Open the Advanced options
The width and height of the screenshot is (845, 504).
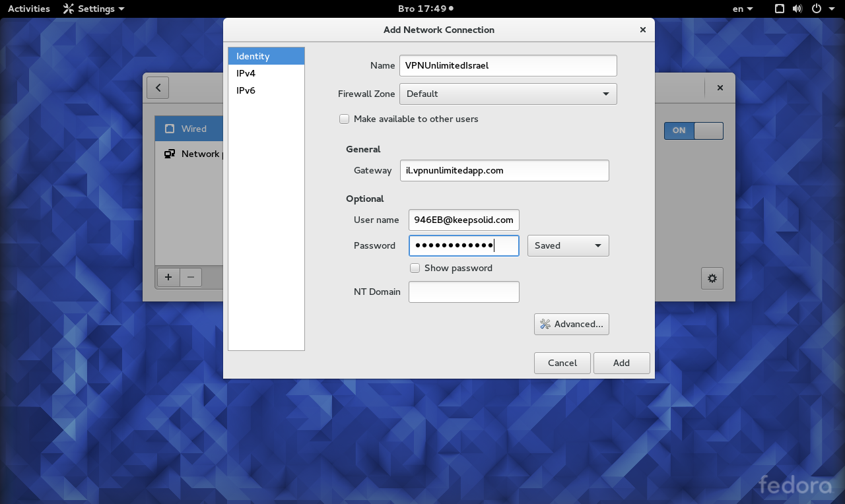coord(572,324)
